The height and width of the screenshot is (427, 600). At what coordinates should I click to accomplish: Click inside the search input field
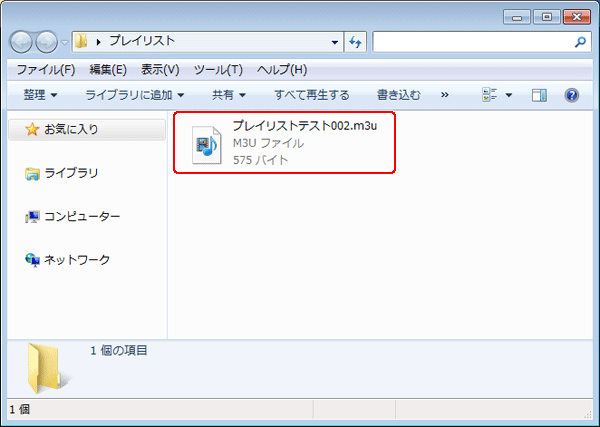pyautogui.click(x=470, y=42)
